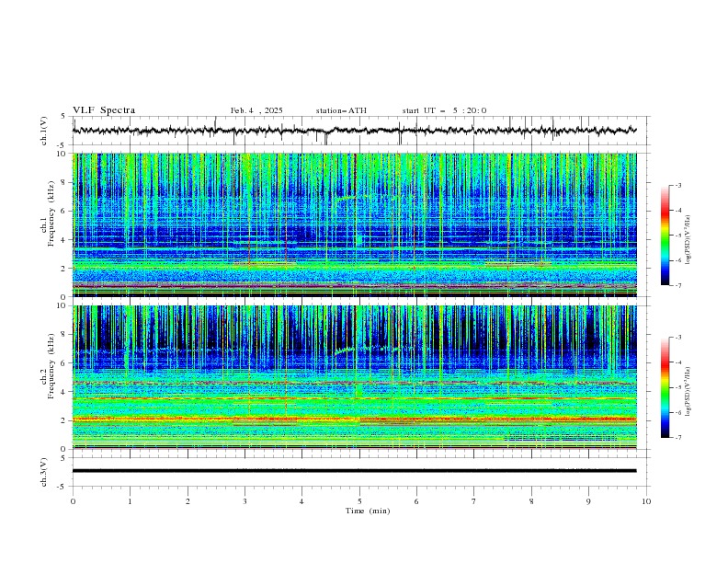The height and width of the screenshot is (563, 728).
Task: Click the ch.2 'log(PSD)(V²/Hz)' colorbar label
Action: (688, 392)
